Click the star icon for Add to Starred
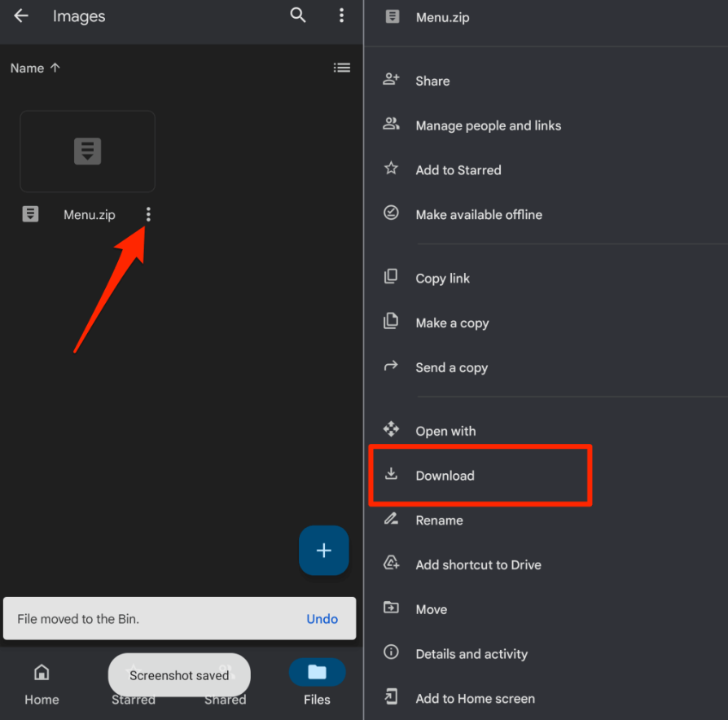This screenshot has height=720, width=728. click(x=391, y=168)
